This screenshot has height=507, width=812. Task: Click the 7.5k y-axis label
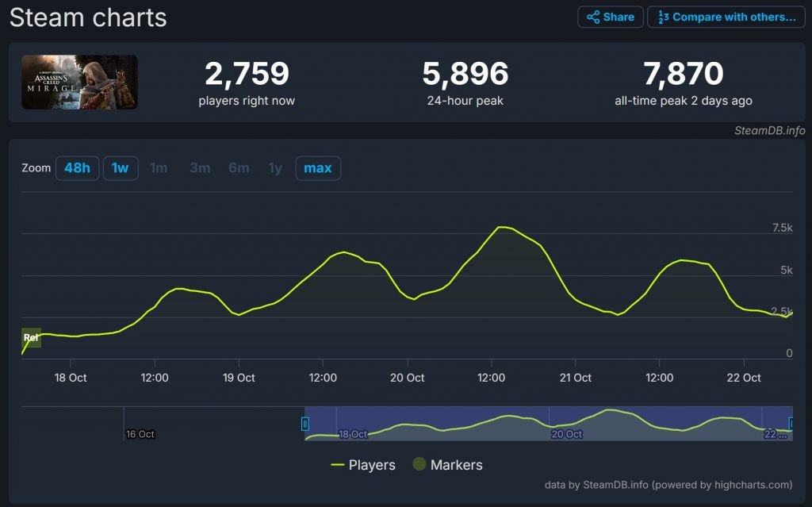click(782, 228)
